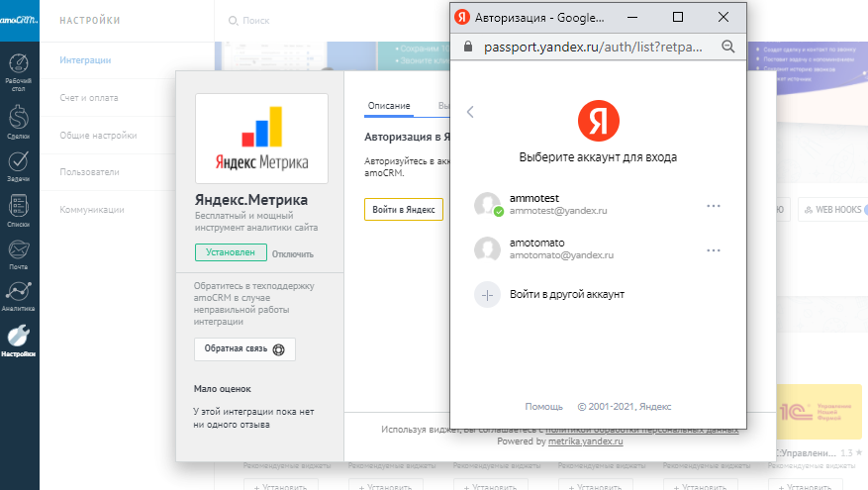Open the amotomato account options dots

pos(714,250)
